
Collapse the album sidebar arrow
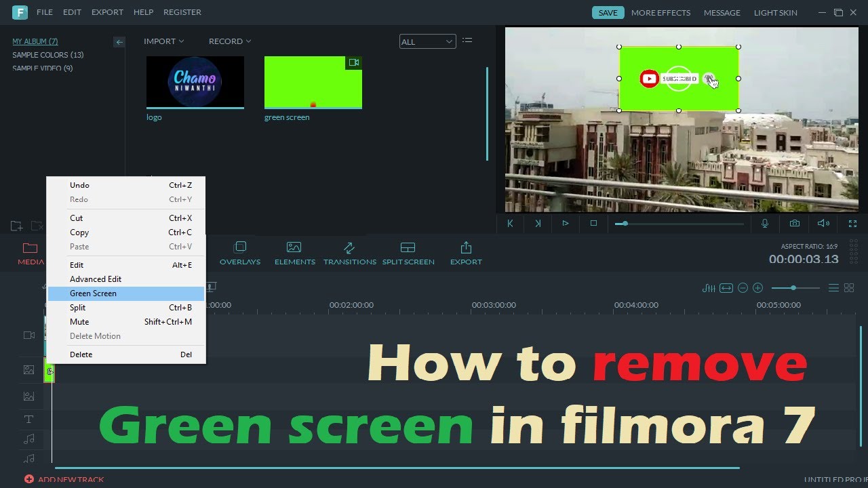119,42
